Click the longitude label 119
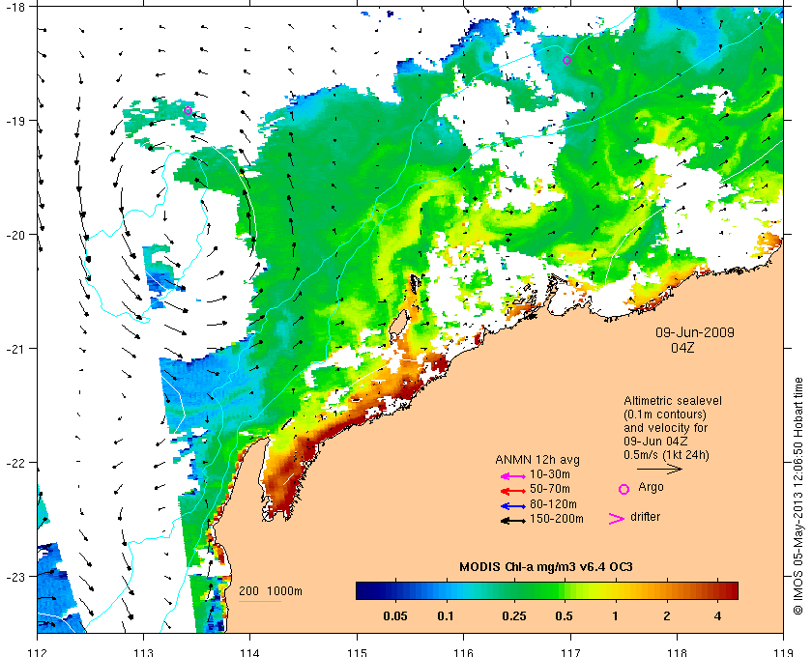The height and width of the screenshot is (657, 812). tap(783, 652)
